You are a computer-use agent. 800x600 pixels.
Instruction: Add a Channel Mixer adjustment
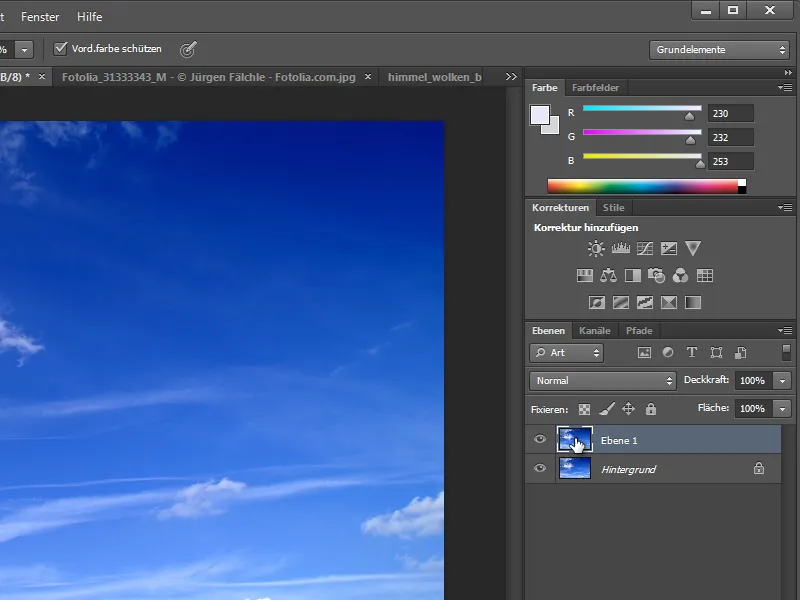(x=680, y=276)
